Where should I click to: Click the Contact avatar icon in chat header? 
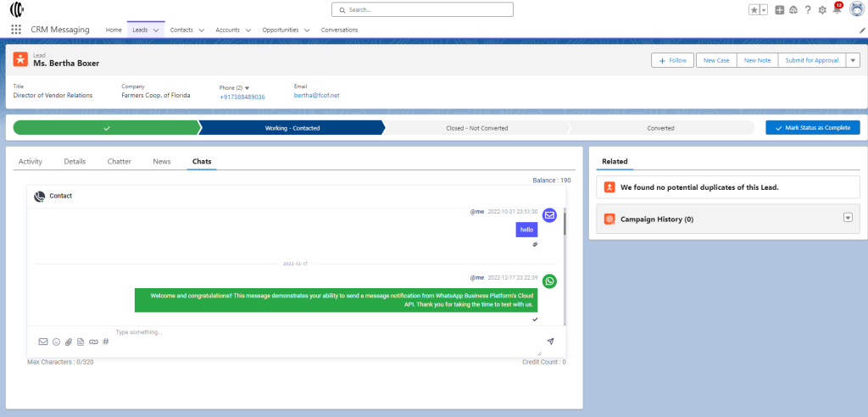click(39, 196)
